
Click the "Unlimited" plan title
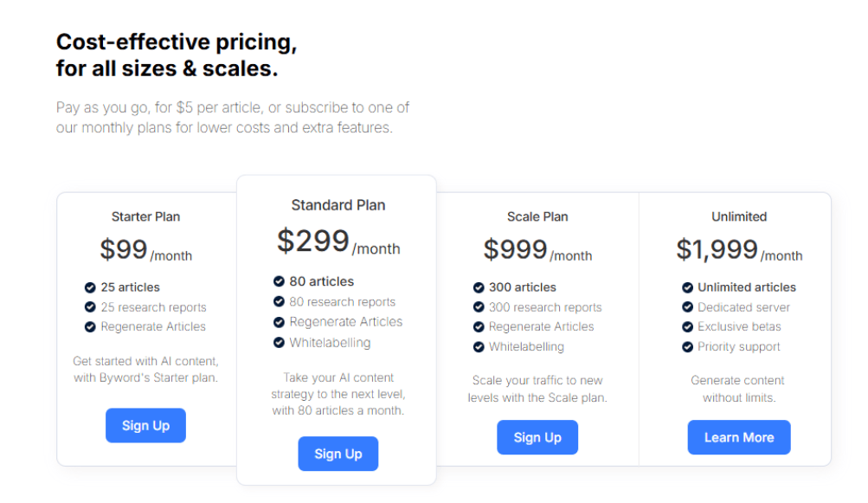(738, 216)
